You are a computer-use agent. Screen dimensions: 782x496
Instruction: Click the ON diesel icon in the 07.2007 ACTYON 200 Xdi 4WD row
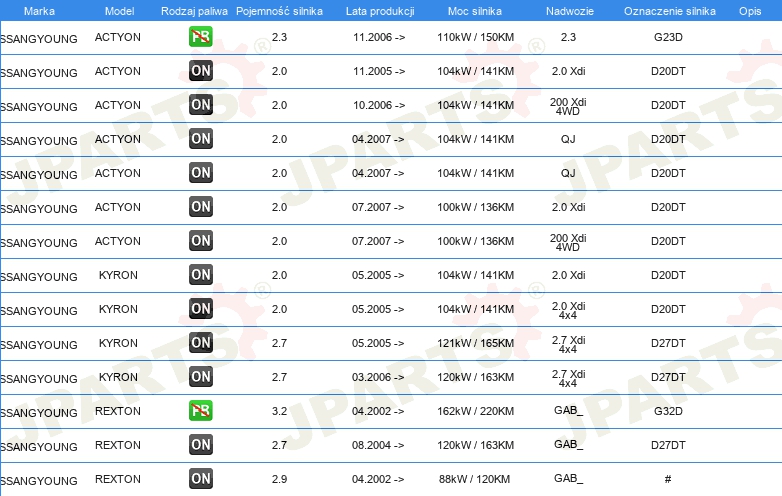click(x=200, y=241)
